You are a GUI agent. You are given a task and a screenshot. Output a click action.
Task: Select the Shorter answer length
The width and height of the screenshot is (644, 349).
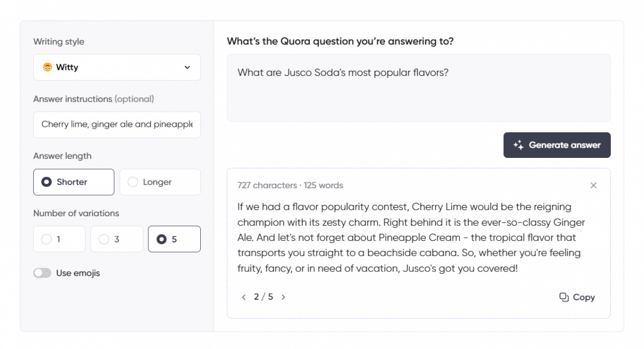tap(73, 182)
